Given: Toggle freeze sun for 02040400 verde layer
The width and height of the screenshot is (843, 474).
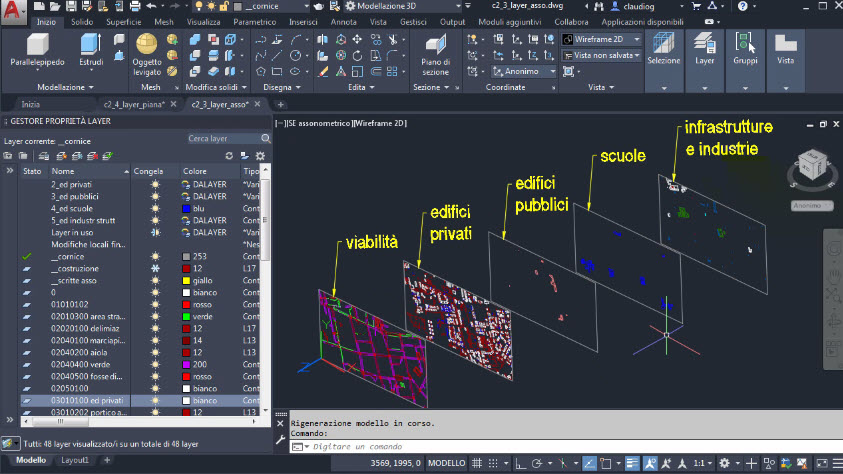Looking at the screenshot, I should [x=155, y=364].
